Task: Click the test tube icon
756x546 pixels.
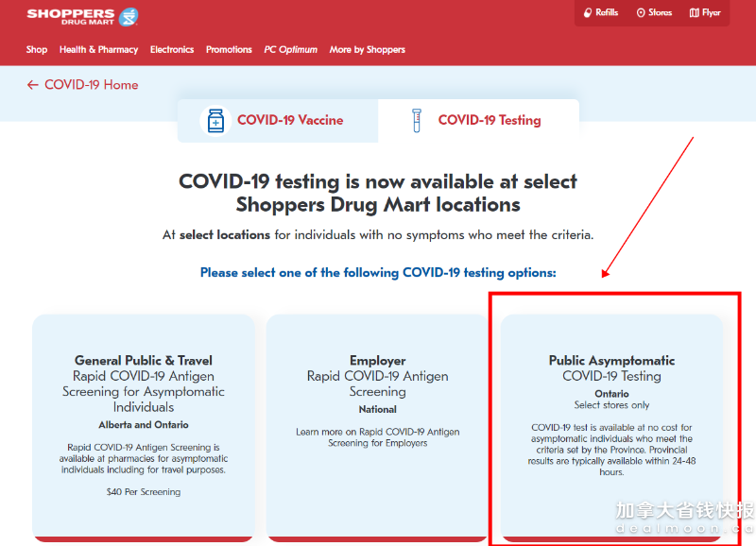Action: [417, 121]
